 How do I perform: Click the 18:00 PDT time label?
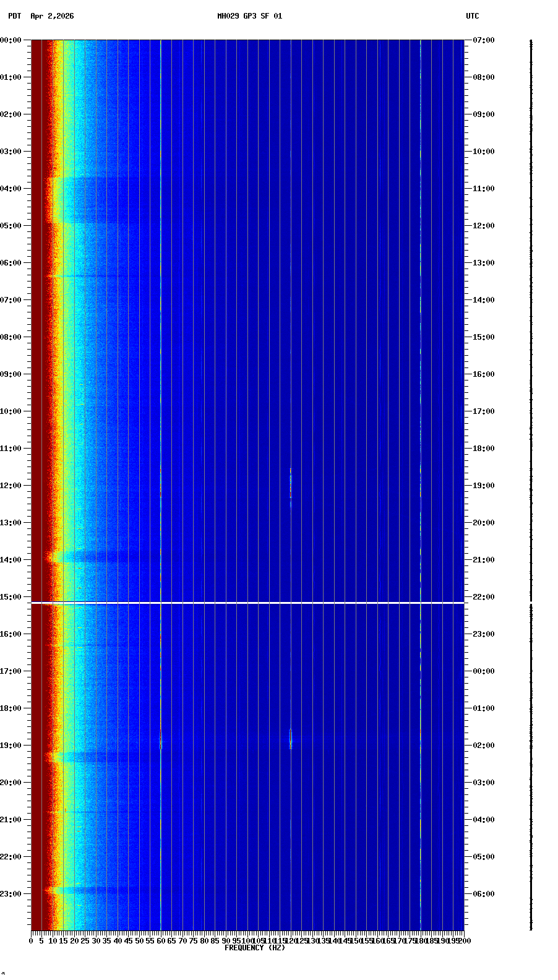tap(11, 708)
